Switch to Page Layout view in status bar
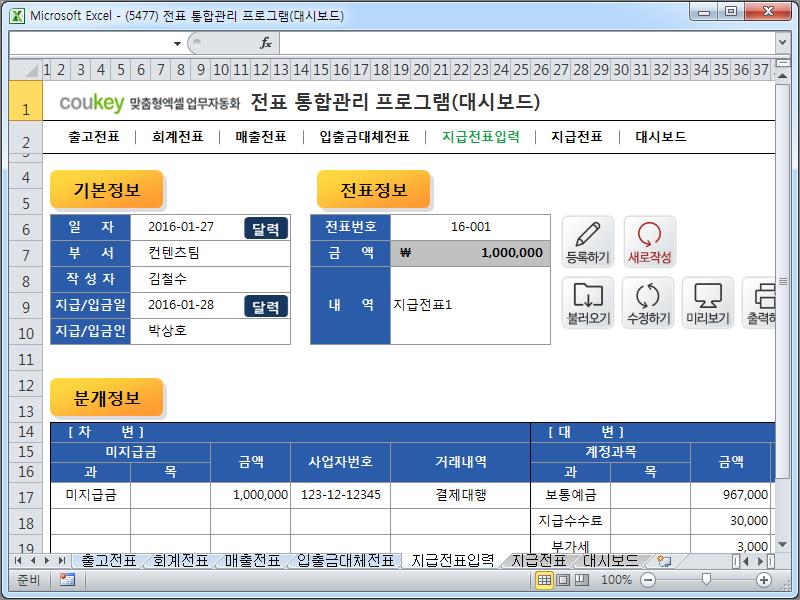Image resolution: width=800 pixels, height=600 pixels. point(563,580)
